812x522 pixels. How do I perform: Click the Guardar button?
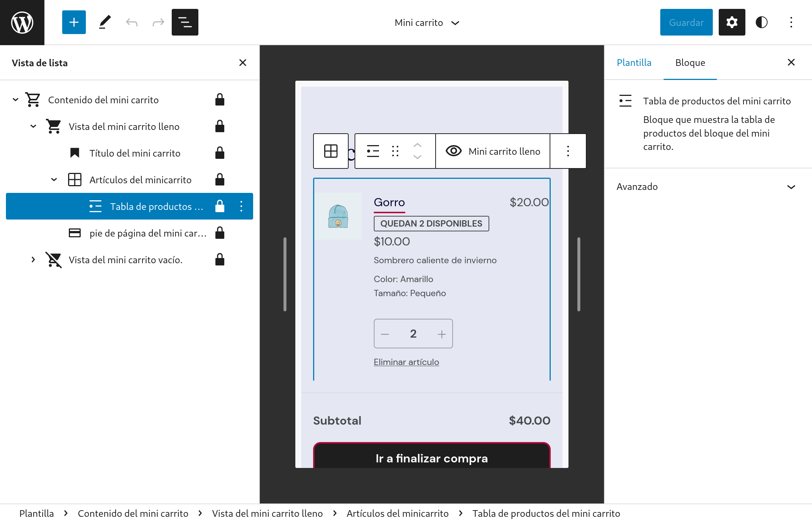(x=686, y=22)
